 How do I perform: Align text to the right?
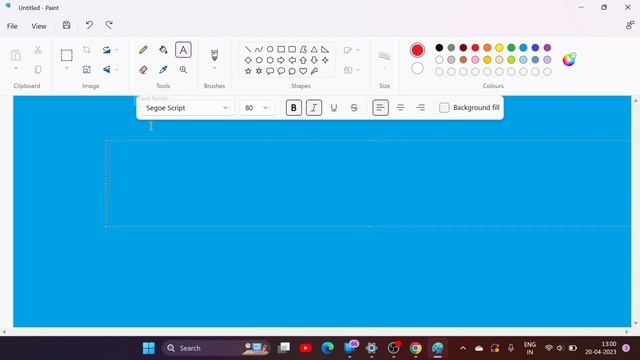pos(420,108)
